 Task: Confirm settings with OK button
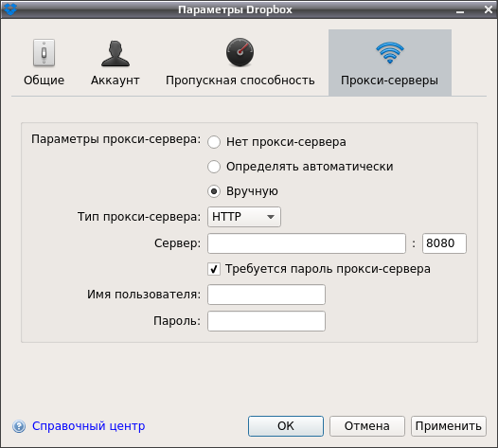pos(286,426)
